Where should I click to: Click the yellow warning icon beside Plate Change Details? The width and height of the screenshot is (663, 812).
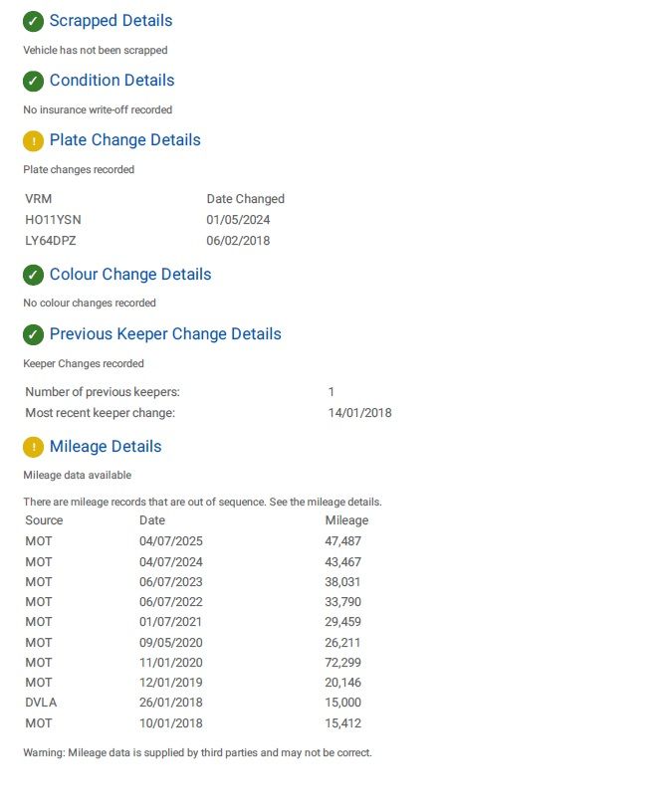coord(33,140)
